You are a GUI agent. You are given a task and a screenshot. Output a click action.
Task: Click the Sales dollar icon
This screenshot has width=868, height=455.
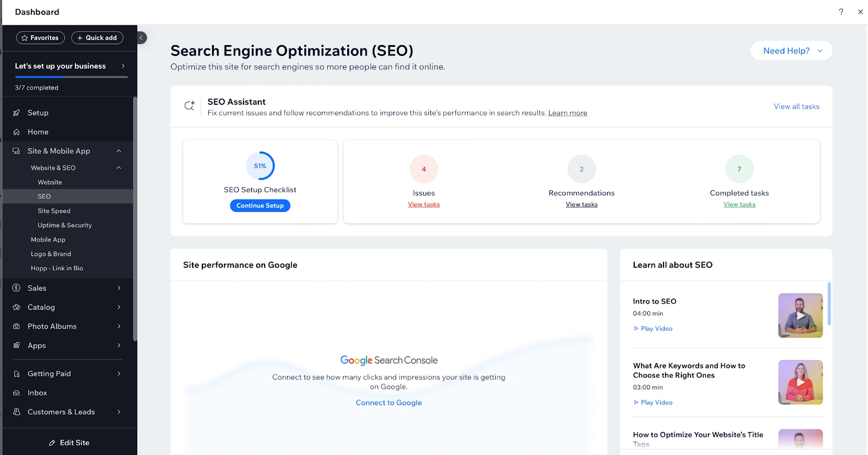tap(16, 288)
